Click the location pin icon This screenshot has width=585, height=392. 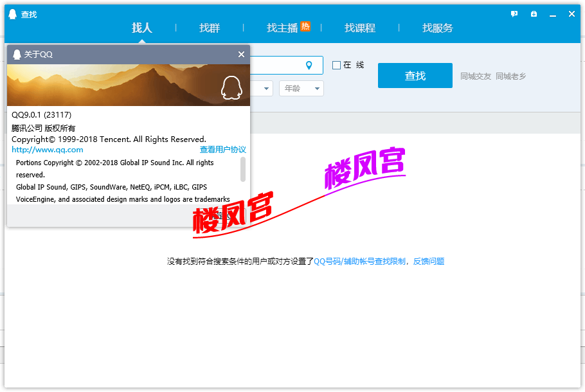309,66
